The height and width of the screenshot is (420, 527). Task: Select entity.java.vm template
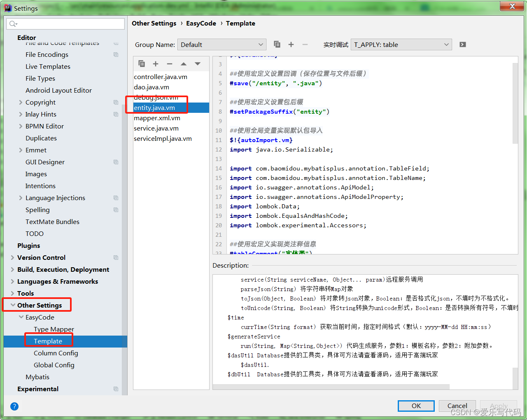point(171,107)
